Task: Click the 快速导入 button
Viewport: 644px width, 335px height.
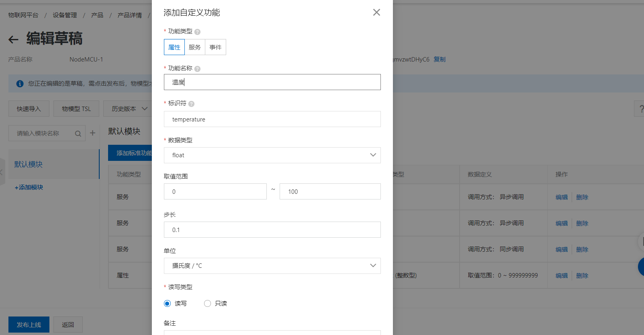Action: point(29,109)
